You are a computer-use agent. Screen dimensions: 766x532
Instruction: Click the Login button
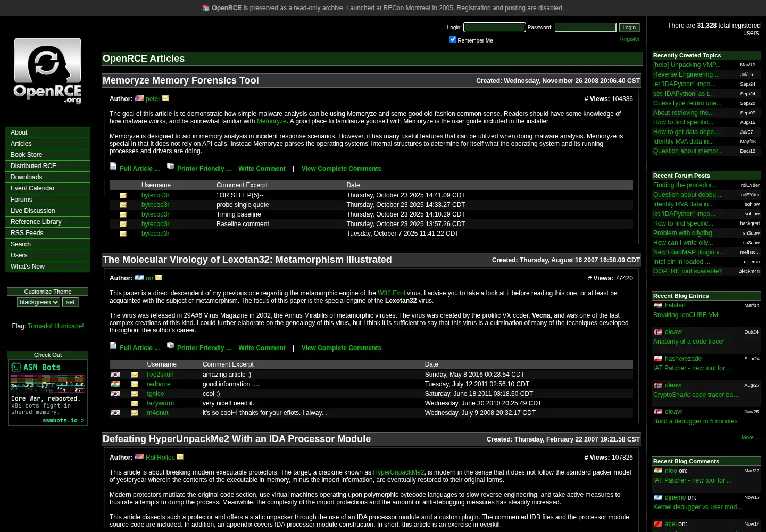629,27
